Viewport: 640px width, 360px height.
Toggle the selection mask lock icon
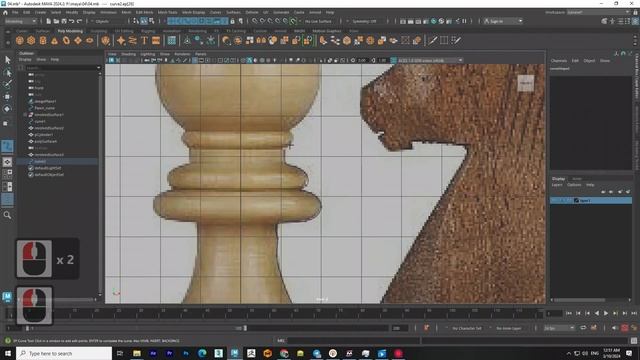[233, 21]
